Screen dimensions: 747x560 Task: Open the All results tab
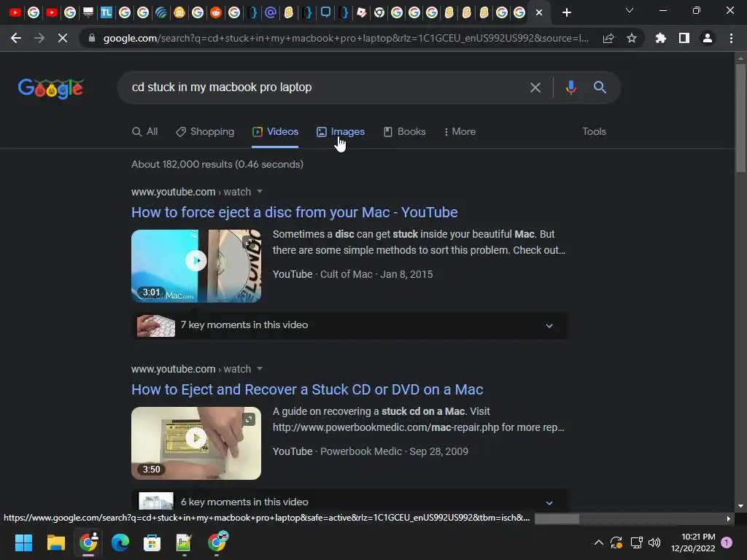point(145,132)
